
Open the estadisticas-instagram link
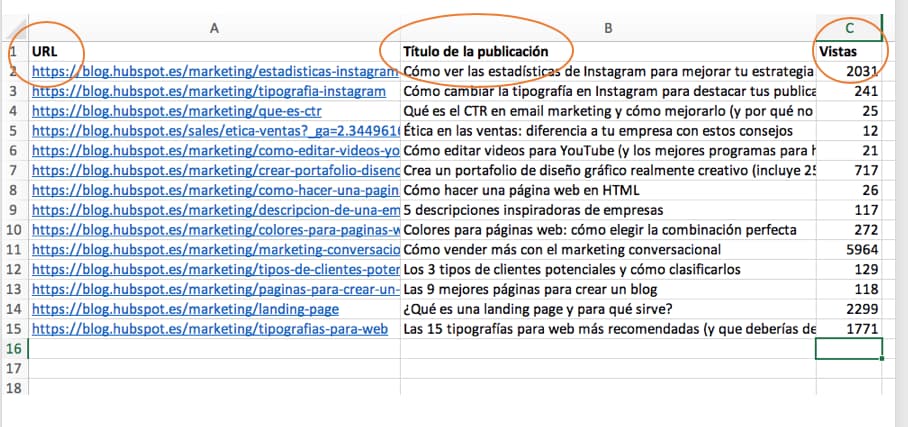pos(215,72)
